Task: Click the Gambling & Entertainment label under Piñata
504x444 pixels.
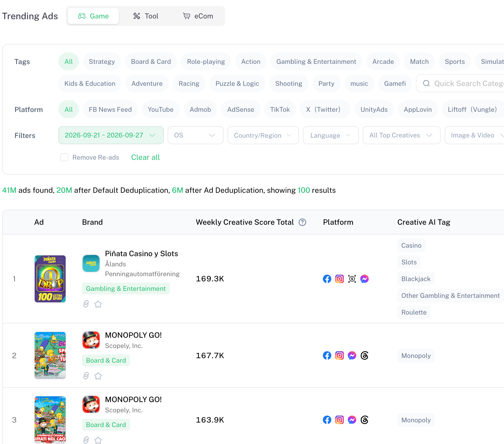Action: tap(126, 288)
